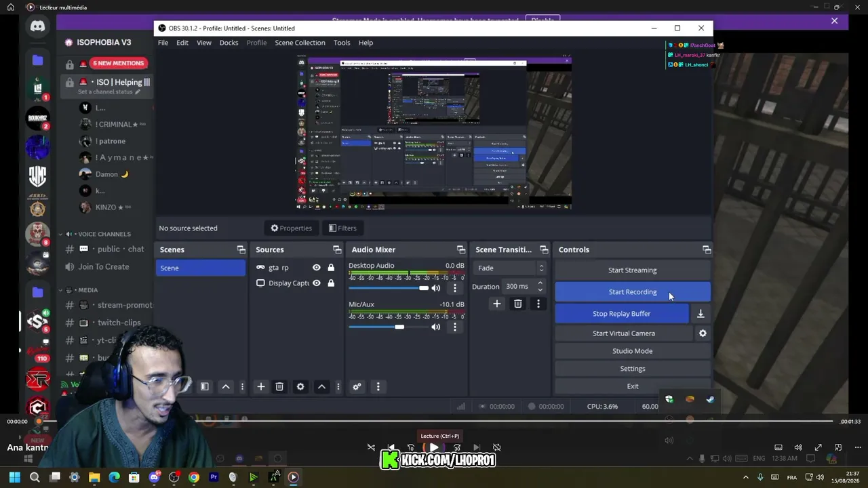This screenshot has height=488, width=868.
Task: Open the scene transition three-dot menu
Action: point(538,304)
